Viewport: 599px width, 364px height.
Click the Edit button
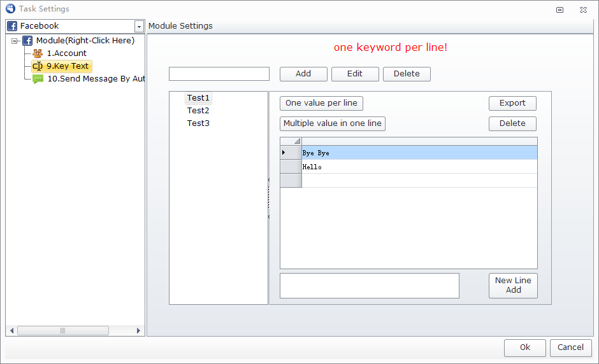(355, 74)
